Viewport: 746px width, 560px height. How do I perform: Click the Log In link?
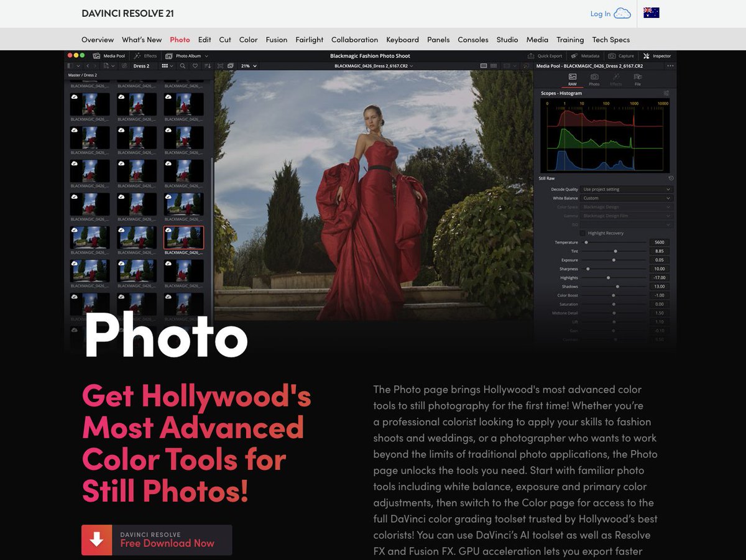pyautogui.click(x=601, y=14)
